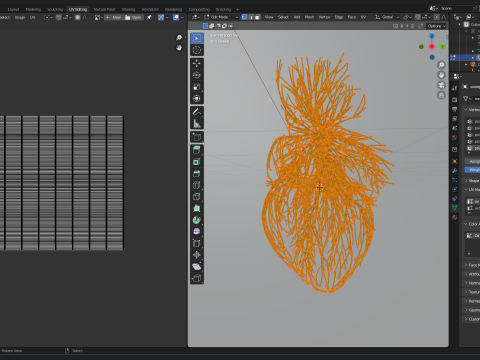This screenshot has height=360, width=480.
Task: Toggle the pin image icon in UV editor
Action: [149, 17]
